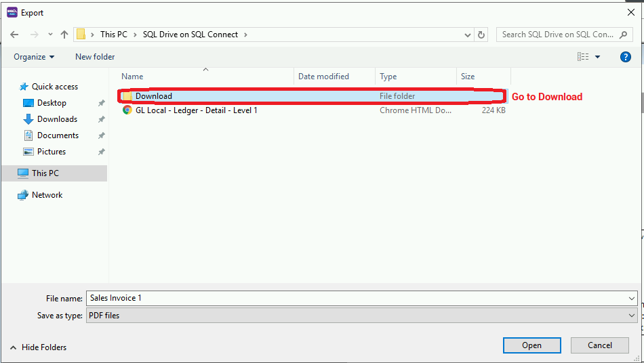Select Quick access in navigation pane
The height and width of the screenshot is (363, 644).
tap(55, 87)
